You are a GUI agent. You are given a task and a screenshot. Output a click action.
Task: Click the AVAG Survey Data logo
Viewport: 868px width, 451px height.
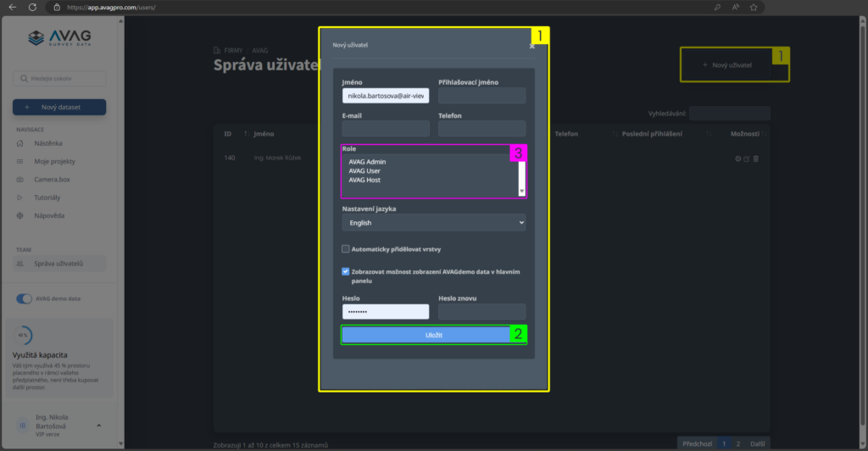[x=59, y=39]
